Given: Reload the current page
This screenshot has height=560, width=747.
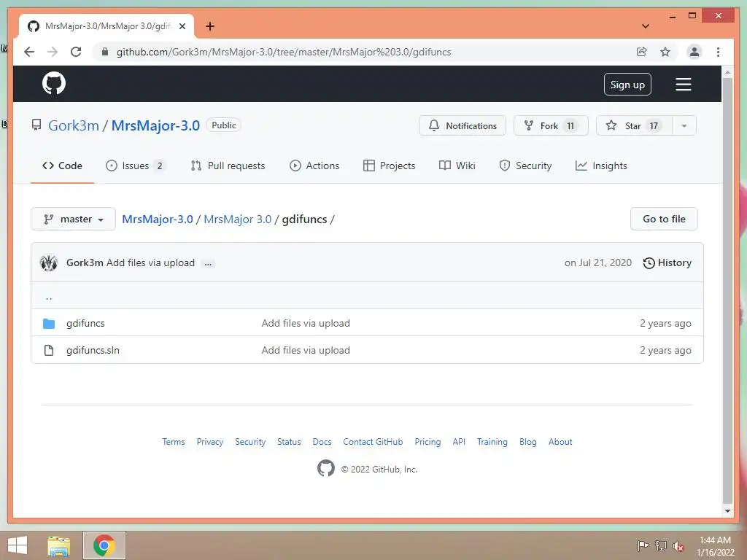Looking at the screenshot, I should [x=76, y=52].
